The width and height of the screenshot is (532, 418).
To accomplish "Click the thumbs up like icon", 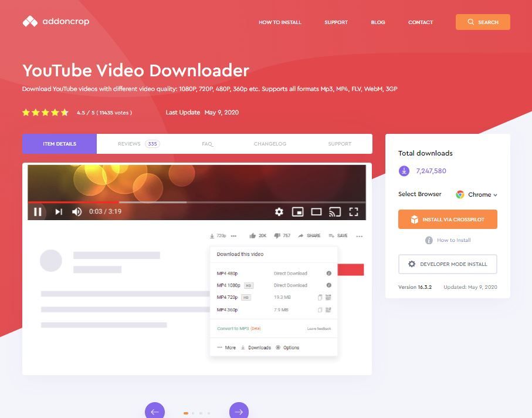I will [x=252, y=235].
